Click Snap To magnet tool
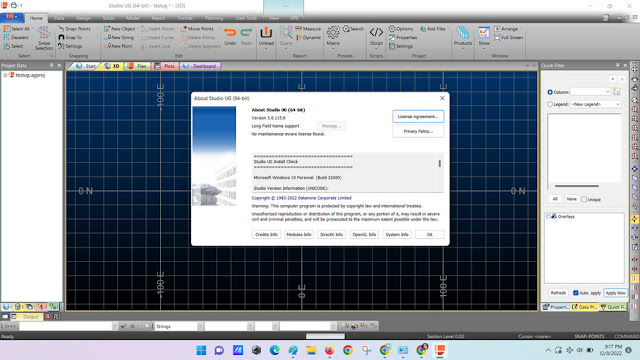Viewport: 640px width, 360px height. pyautogui.click(x=70, y=37)
